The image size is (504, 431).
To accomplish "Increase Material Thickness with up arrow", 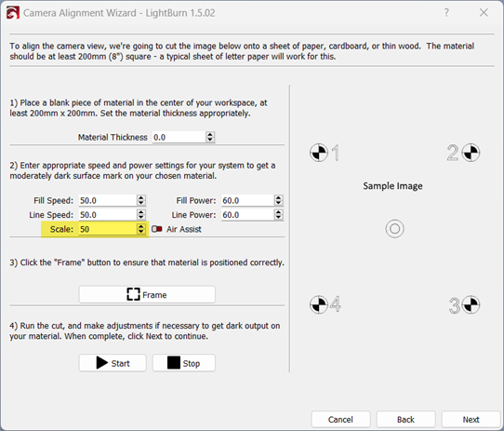I will 210,134.
